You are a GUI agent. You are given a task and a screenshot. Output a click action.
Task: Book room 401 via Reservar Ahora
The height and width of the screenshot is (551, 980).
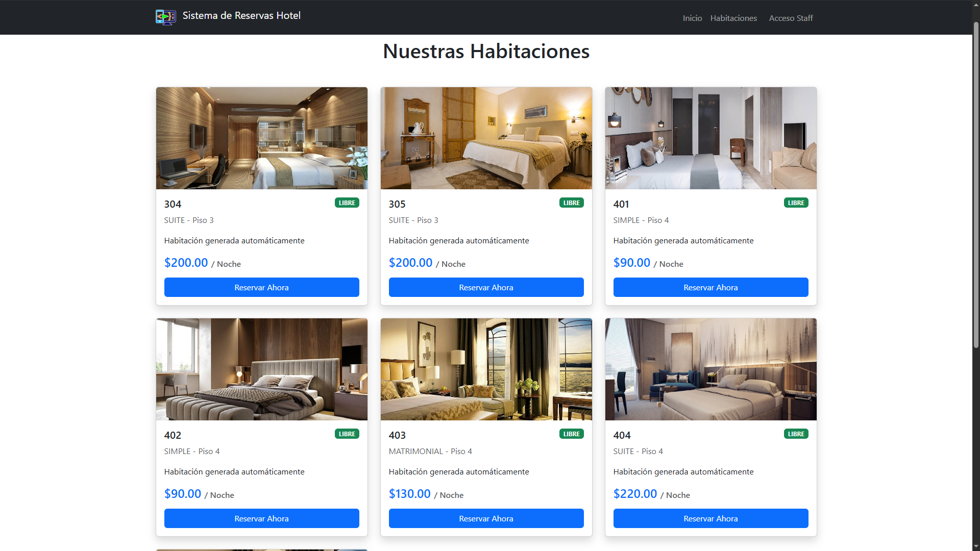(x=711, y=287)
